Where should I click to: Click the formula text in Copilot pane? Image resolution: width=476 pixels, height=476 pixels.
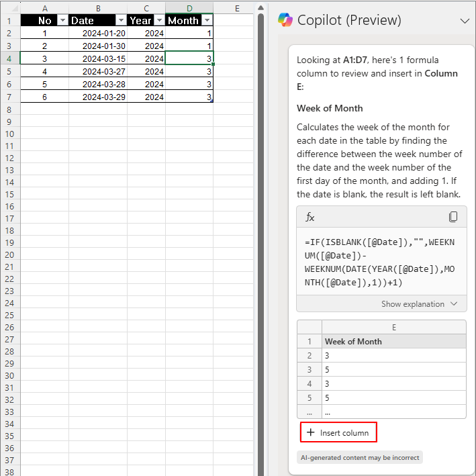point(379,262)
